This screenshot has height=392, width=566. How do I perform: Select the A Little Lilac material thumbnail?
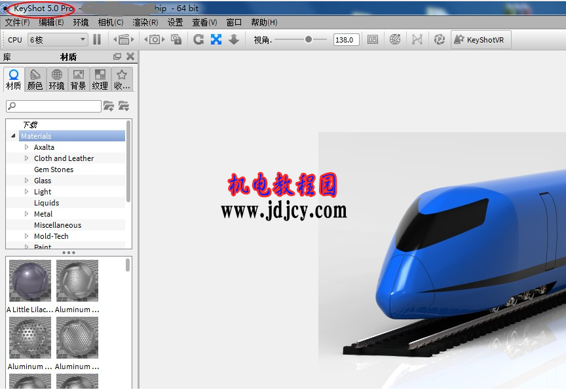tap(30, 281)
